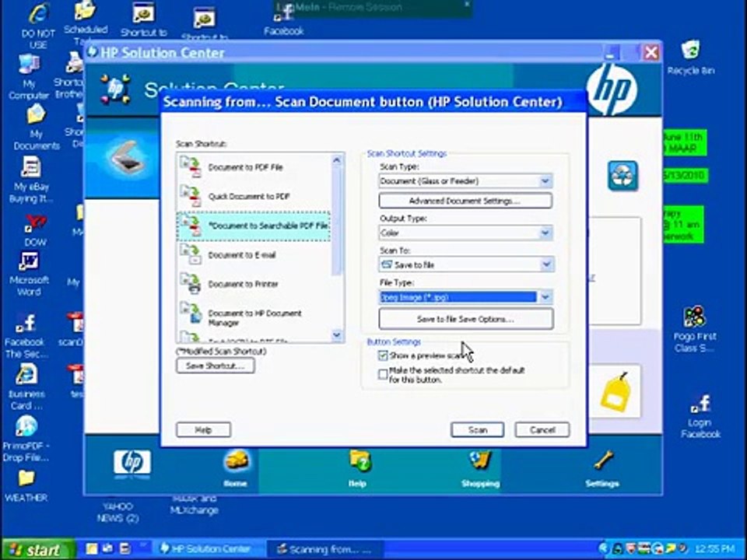Open PrimoPDF Drop File desktop icon
Screen dimensions: 747x560
click(x=26, y=439)
